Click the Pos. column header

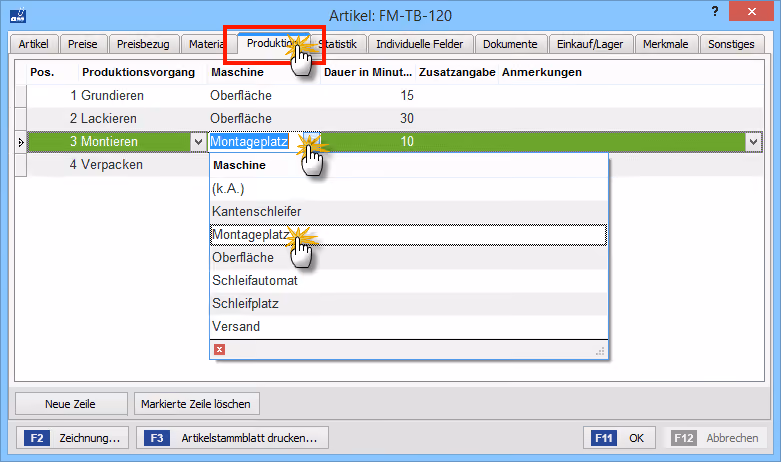point(53,72)
